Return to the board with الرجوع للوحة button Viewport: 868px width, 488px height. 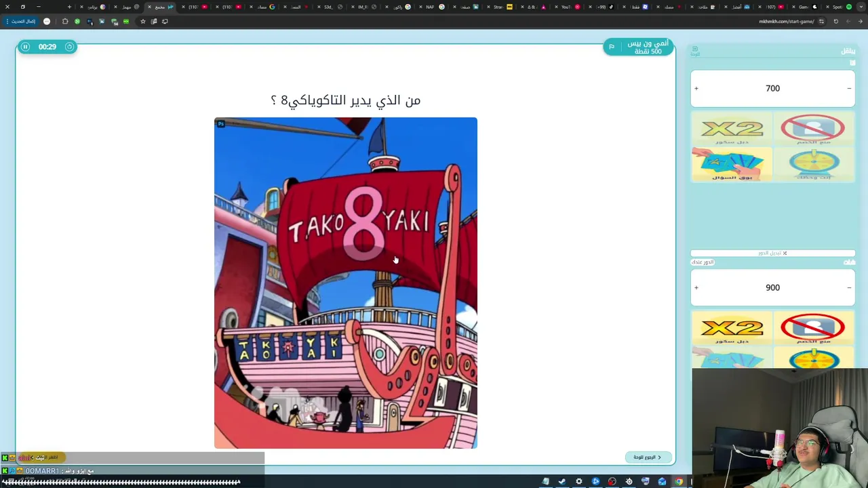coord(648,457)
